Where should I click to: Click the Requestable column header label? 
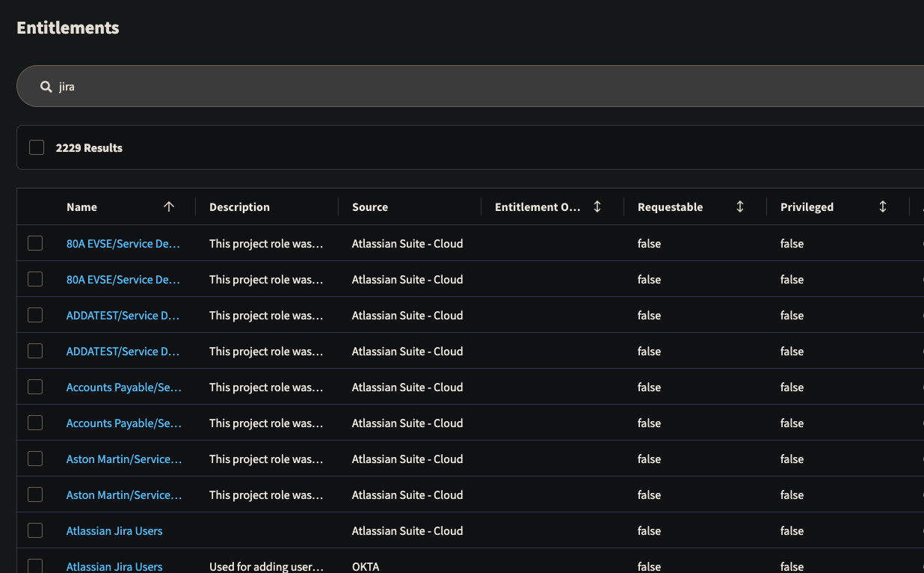point(670,207)
